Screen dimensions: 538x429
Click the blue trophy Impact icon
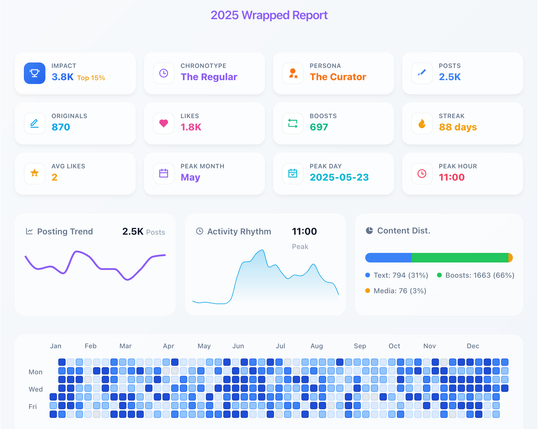(34, 73)
